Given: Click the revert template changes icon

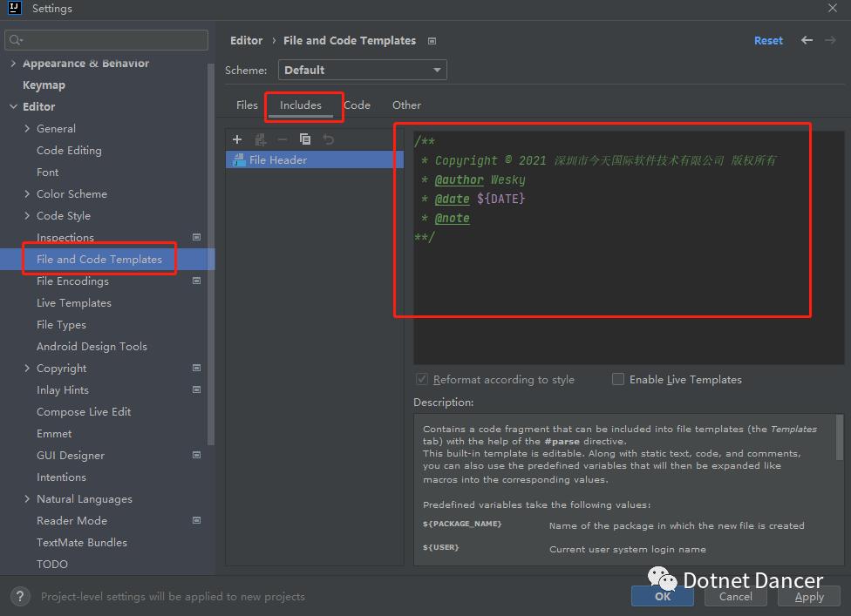Looking at the screenshot, I should tap(329, 139).
